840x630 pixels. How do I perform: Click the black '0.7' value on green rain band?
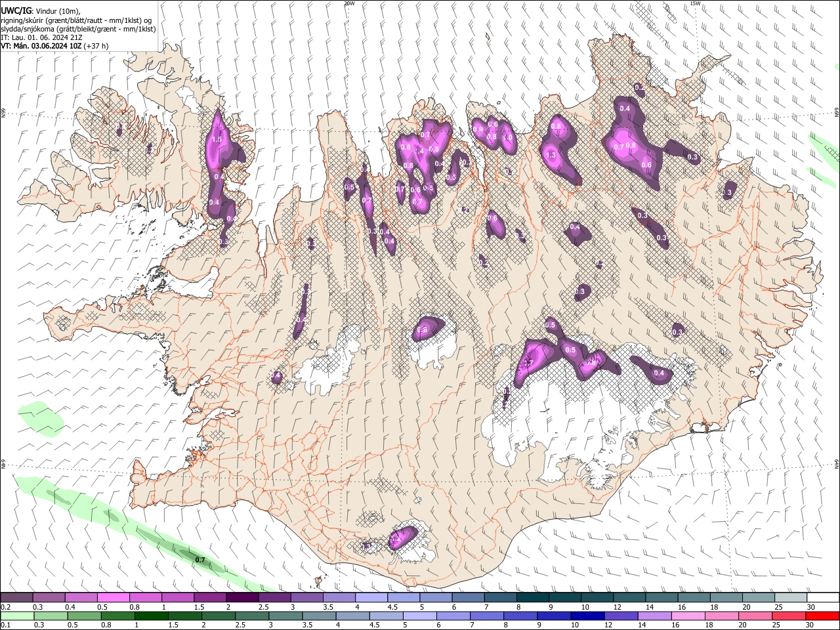(x=201, y=560)
